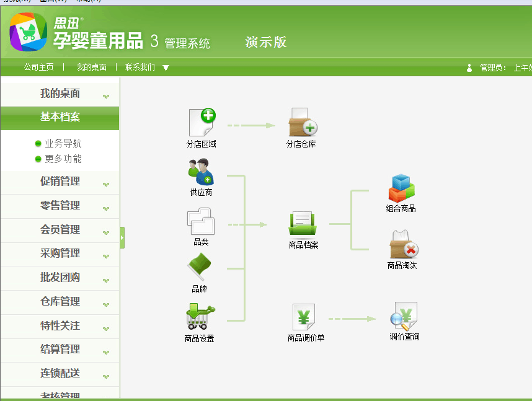Expand the 采购管理 sidebar section

point(60,253)
